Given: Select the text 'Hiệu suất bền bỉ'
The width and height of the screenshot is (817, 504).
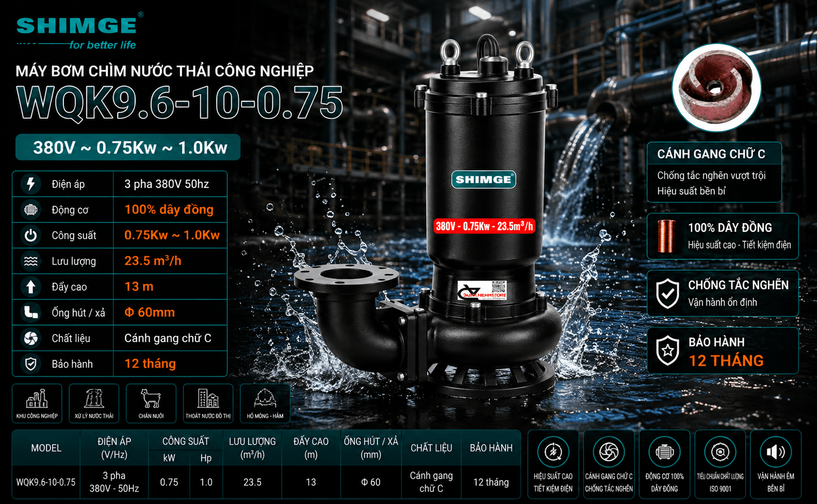Looking at the screenshot, I should point(691,191).
